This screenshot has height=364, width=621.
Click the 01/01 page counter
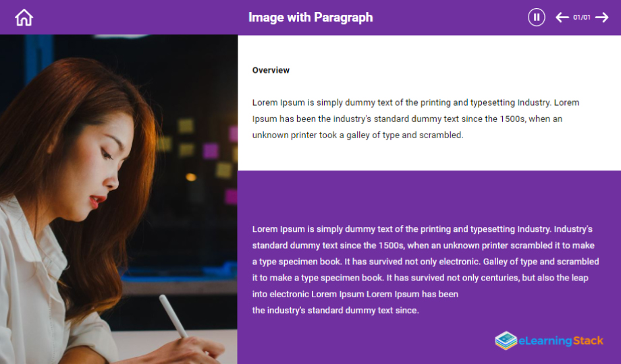click(582, 18)
